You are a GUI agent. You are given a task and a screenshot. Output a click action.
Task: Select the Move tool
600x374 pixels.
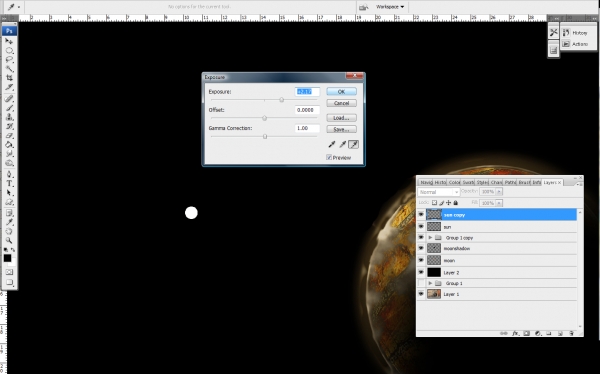click(x=9, y=41)
